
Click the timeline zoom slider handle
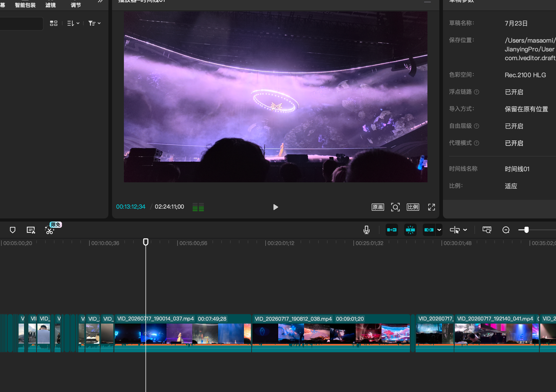point(526,230)
